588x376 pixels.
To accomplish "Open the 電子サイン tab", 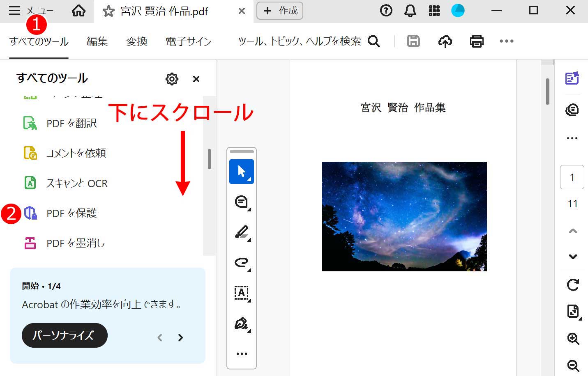I will click(x=188, y=41).
